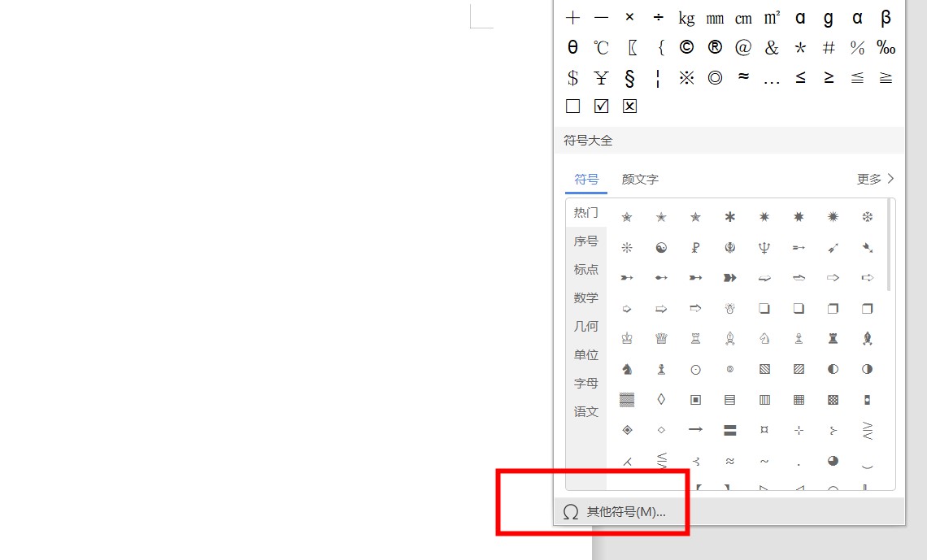
Task: Insert the empty checkbox symbol
Action: tap(572, 106)
